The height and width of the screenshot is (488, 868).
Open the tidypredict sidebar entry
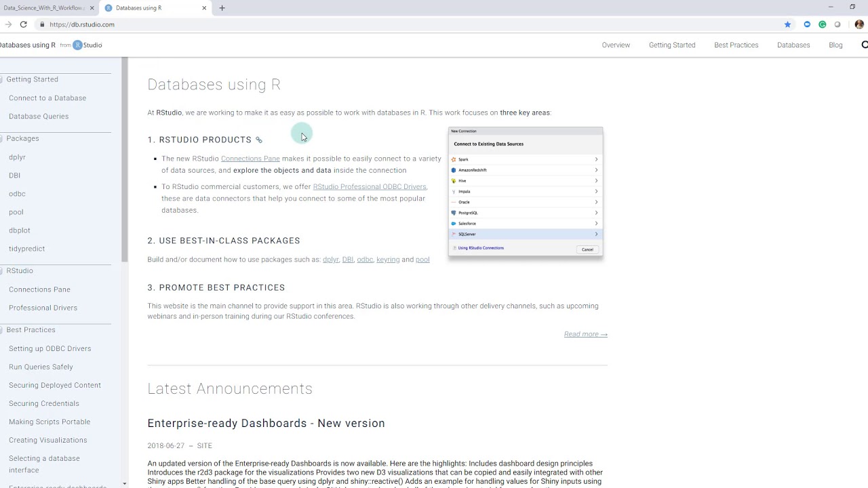26,249
